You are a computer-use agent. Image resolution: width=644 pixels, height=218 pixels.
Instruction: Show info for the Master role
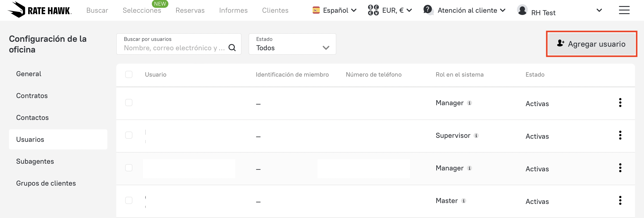(464, 201)
